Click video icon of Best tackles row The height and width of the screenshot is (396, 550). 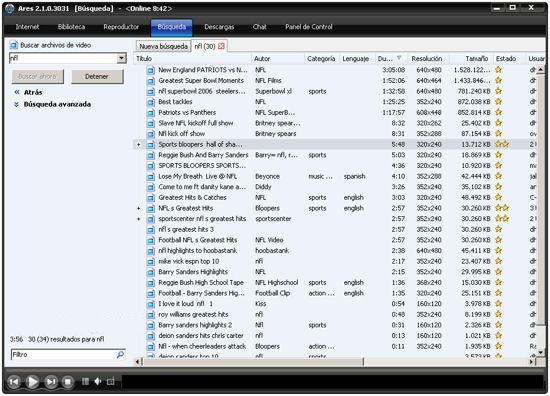150,102
